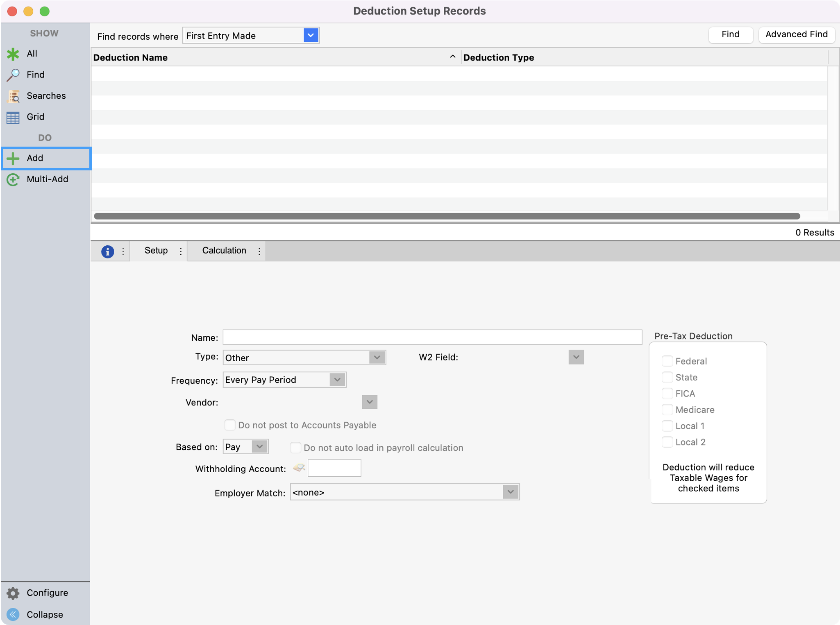Click the blue info icon tab
The image size is (840, 625).
pos(107,251)
